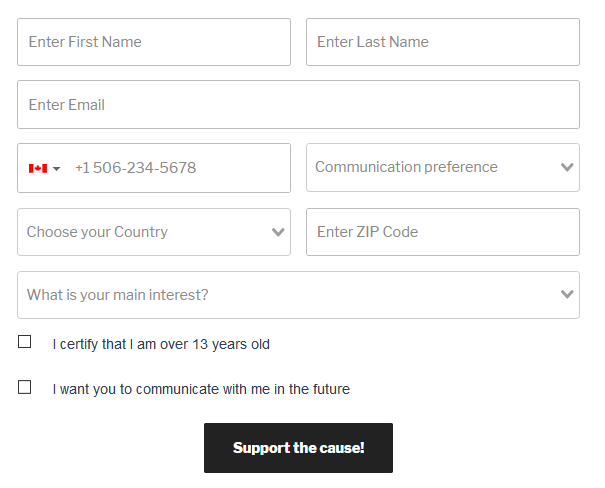Screen dimensions: 605x488
Task: Click the small arrow beside the flag
Action: coord(57,169)
